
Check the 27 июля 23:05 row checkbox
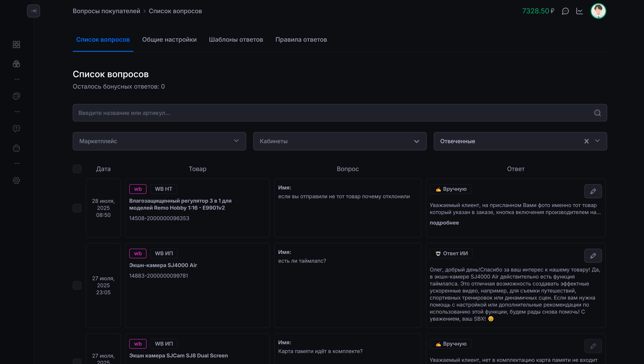[x=77, y=285]
